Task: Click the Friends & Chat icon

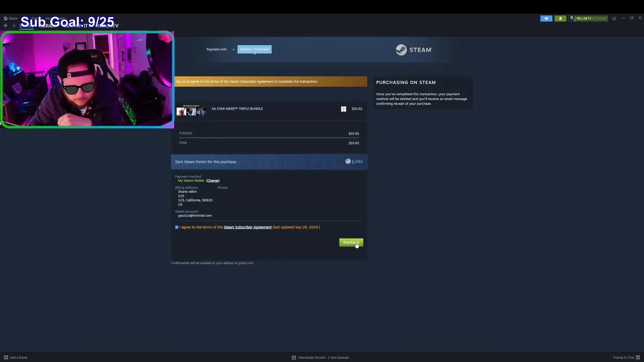Action: [x=638, y=357]
